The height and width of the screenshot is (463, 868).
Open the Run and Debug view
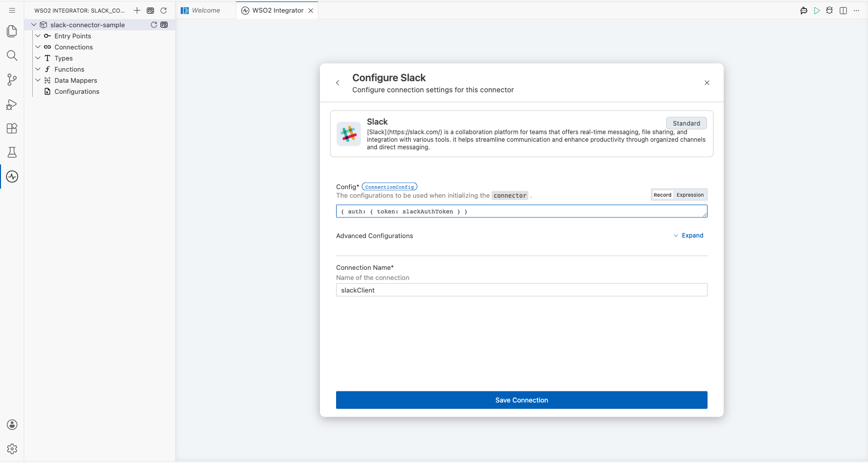tap(12, 104)
